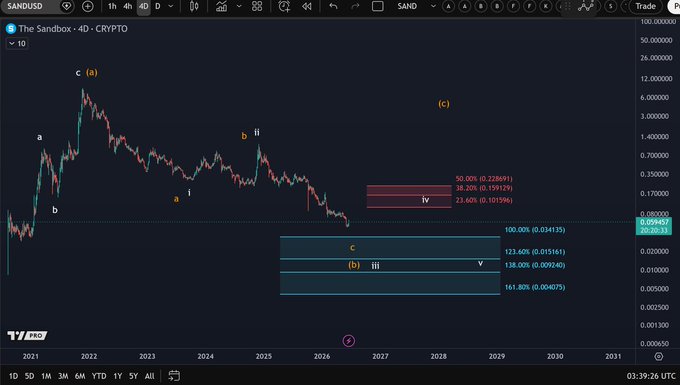Set chart range to 1D
Viewport: 680px width, 385px height.
coord(13,376)
